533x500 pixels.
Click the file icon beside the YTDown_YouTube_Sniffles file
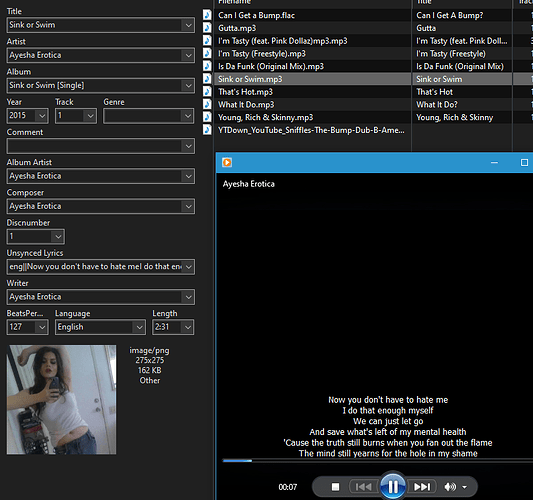(207, 130)
